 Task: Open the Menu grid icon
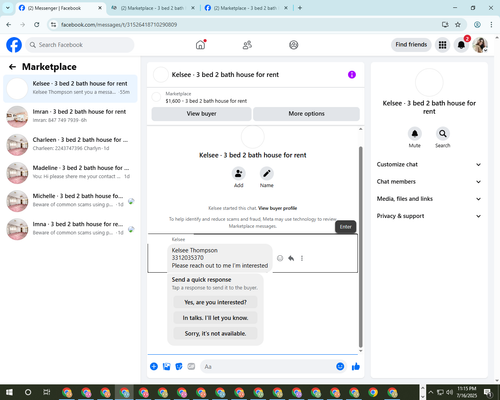tap(442, 45)
